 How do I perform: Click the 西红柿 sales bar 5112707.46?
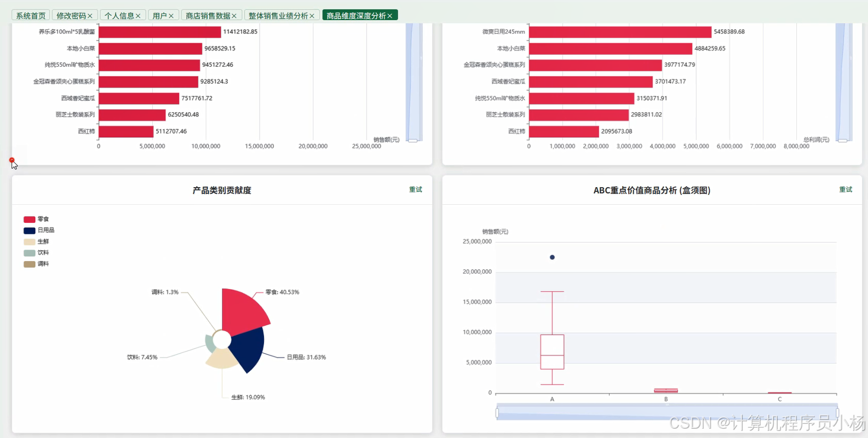coord(126,131)
